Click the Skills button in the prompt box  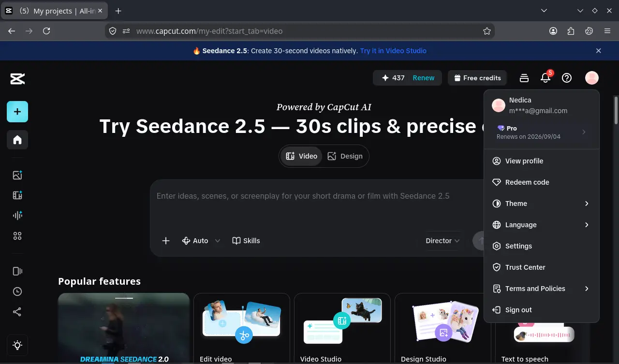pos(246,241)
